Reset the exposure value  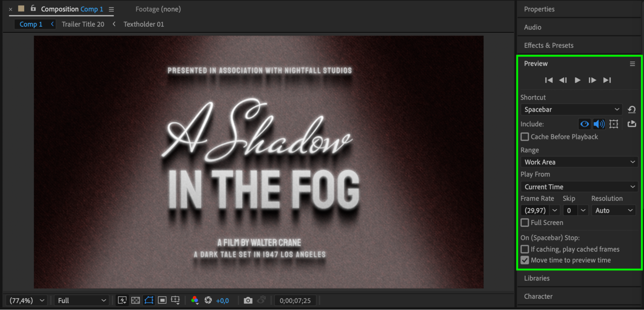point(208,300)
